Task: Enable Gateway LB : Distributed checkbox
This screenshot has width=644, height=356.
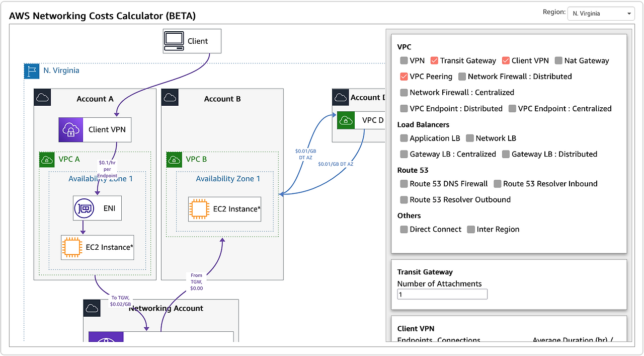Action: click(506, 154)
